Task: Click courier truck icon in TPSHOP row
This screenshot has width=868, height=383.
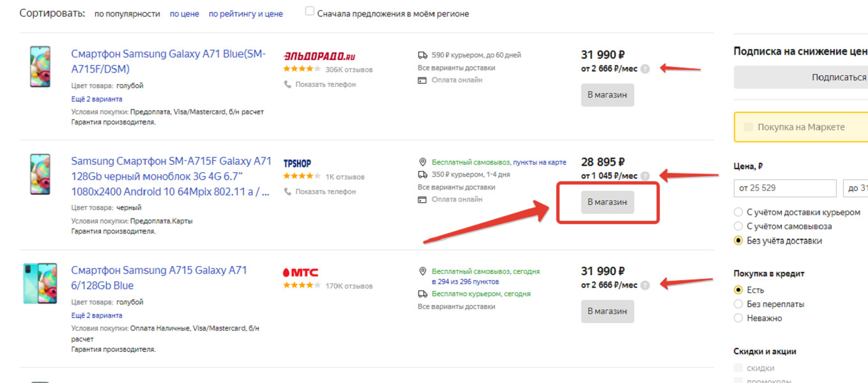Action: pyautogui.click(x=422, y=174)
